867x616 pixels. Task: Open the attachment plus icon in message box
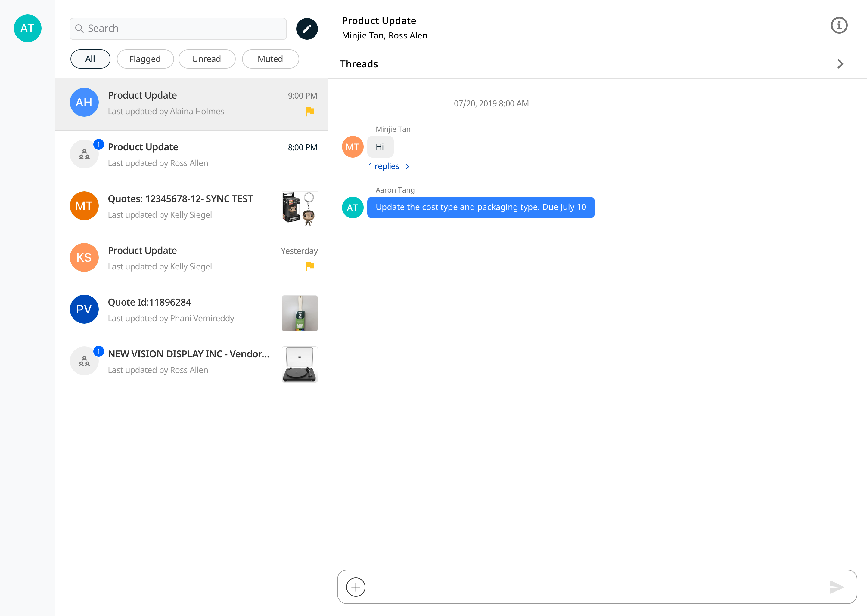pyautogui.click(x=356, y=587)
